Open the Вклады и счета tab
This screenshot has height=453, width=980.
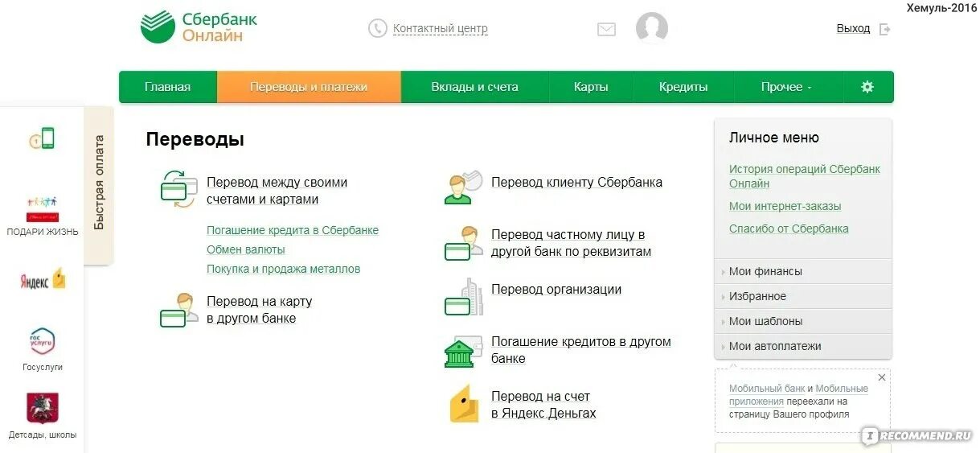pyautogui.click(x=474, y=87)
